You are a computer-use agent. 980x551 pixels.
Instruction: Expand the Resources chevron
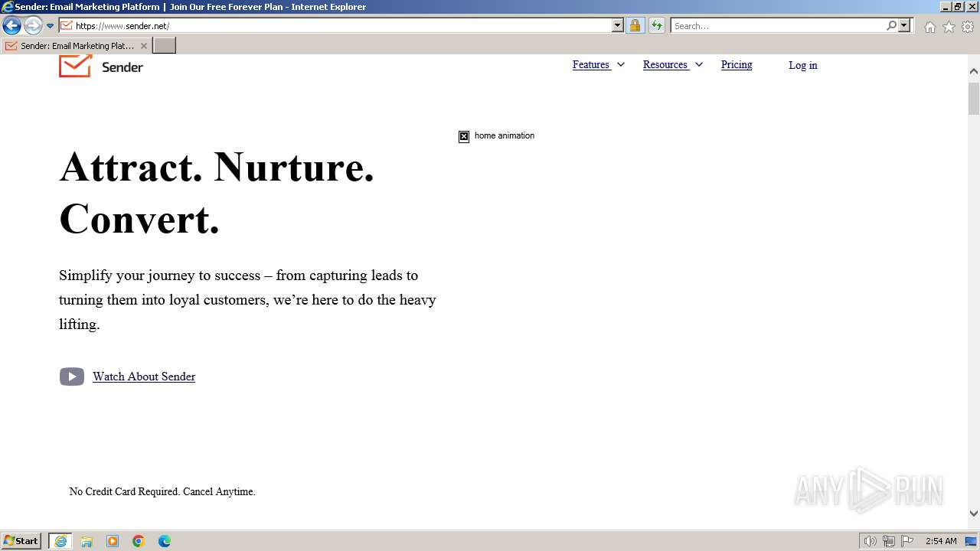pos(699,64)
